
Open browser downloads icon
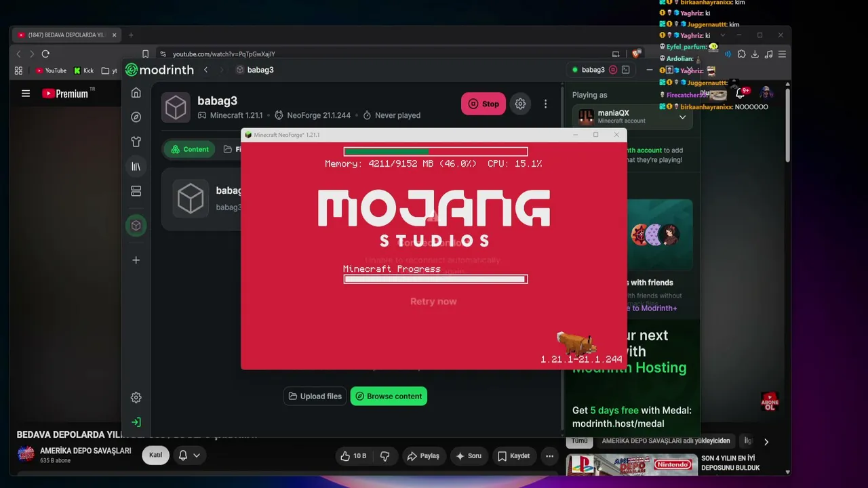[755, 54]
